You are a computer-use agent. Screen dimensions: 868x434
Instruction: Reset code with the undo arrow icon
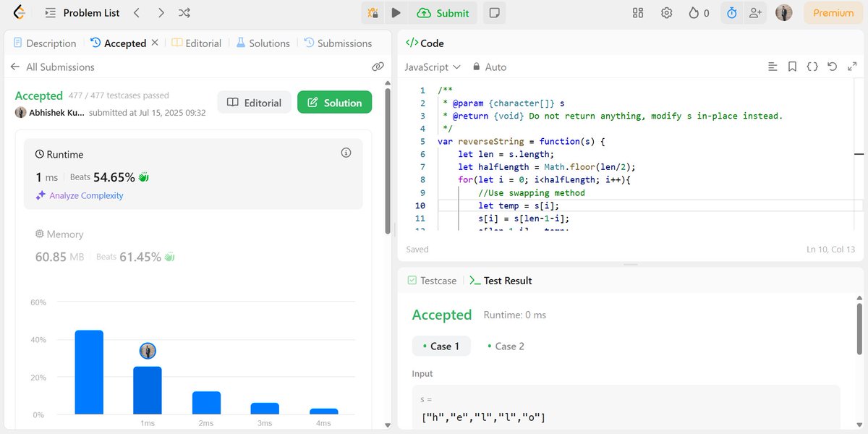[x=833, y=67]
